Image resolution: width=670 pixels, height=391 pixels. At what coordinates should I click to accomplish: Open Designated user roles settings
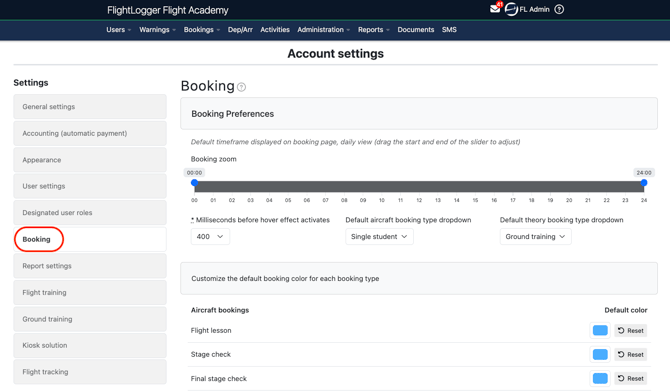[90, 212]
